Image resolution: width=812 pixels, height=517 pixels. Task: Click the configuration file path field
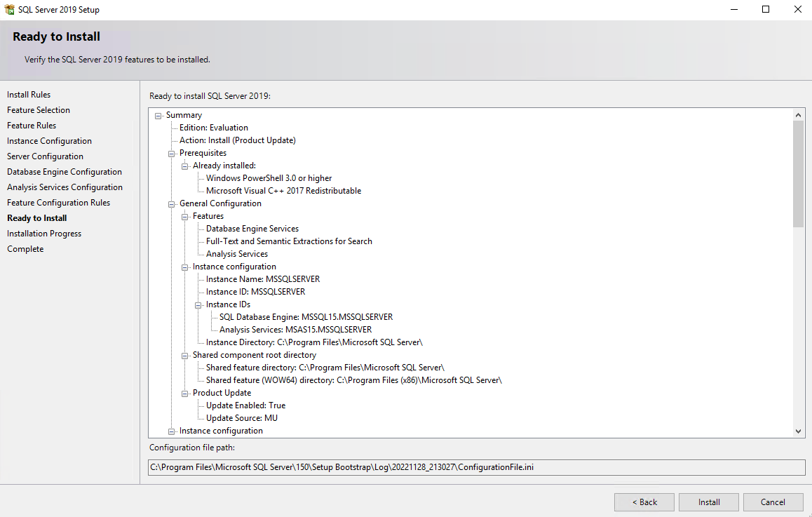476,467
